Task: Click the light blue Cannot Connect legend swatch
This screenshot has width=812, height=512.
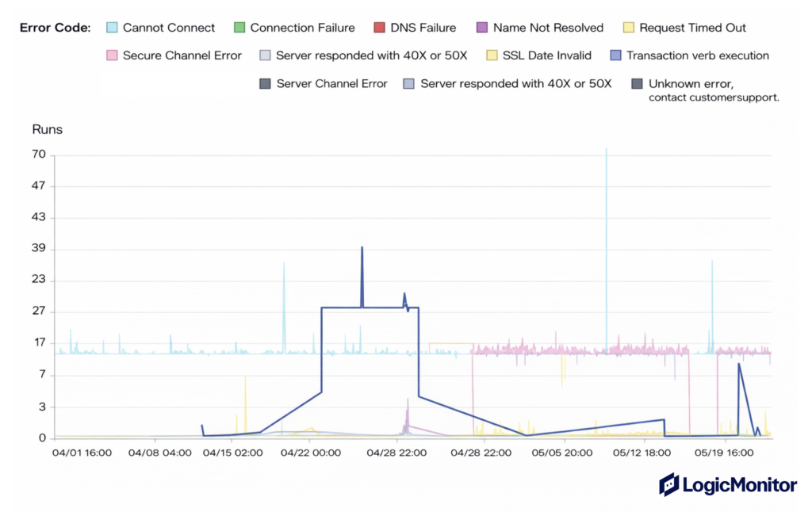Action: click(x=112, y=28)
